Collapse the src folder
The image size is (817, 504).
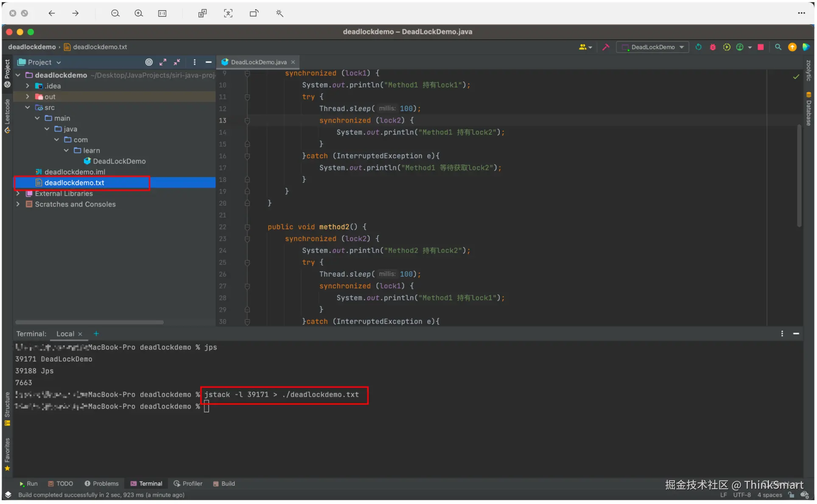coord(28,108)
